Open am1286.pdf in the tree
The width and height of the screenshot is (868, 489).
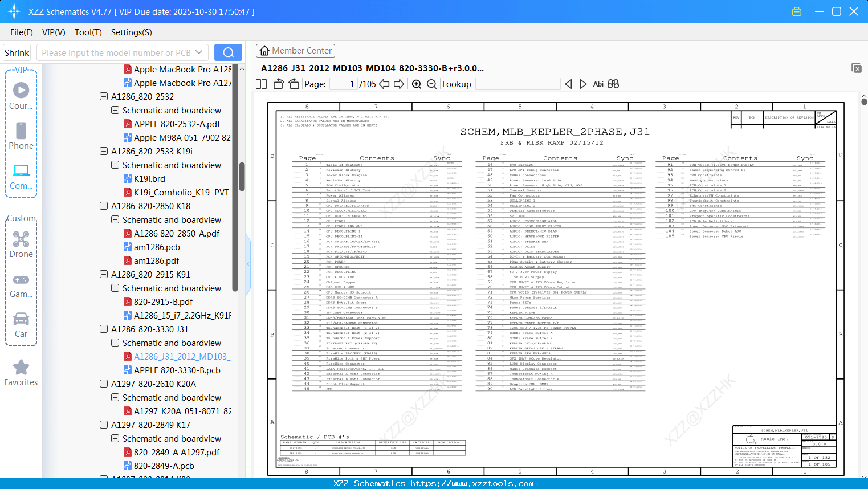(x=156, y=260)
